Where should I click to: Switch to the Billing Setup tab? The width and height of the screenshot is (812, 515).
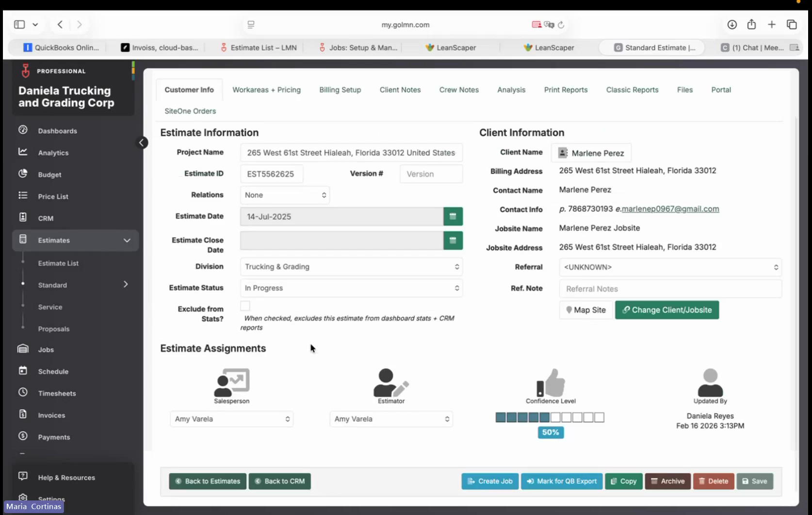(340, 90)
